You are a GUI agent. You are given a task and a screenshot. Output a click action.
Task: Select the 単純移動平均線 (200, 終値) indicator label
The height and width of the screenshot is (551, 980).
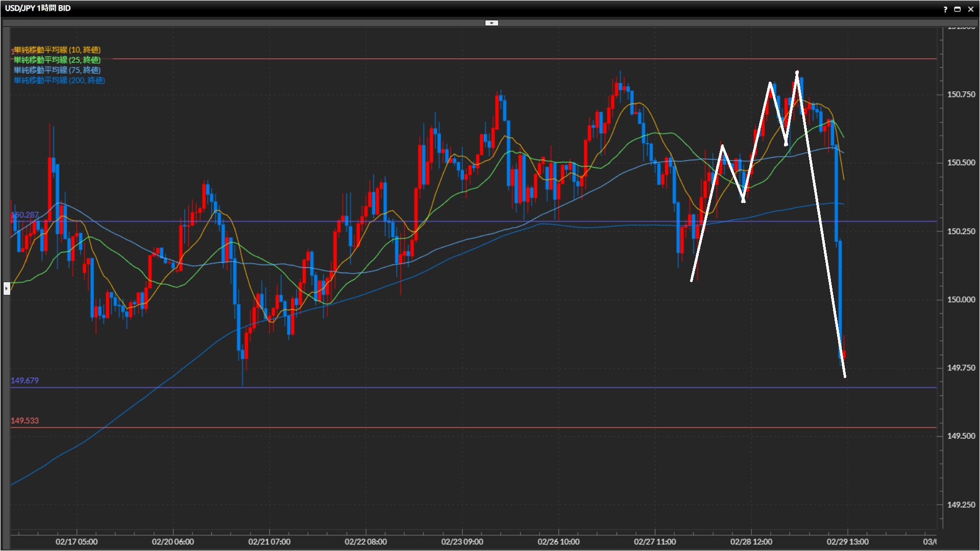click(x=59, y=80)
